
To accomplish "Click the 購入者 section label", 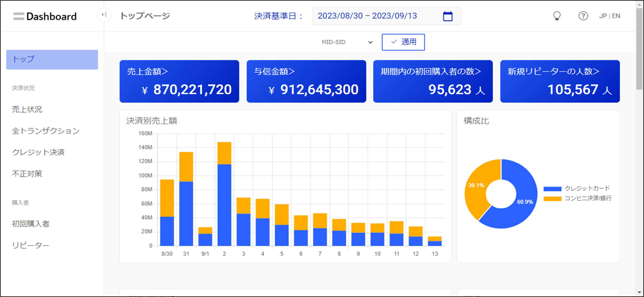I will click(20, 202).
